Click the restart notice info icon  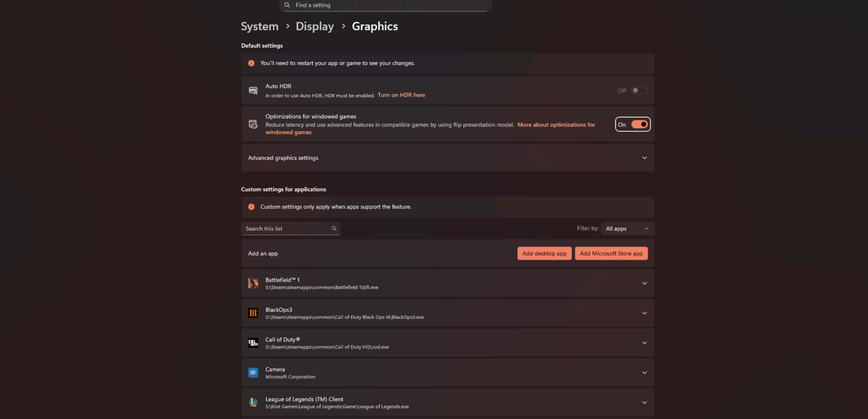coord(251,63)
